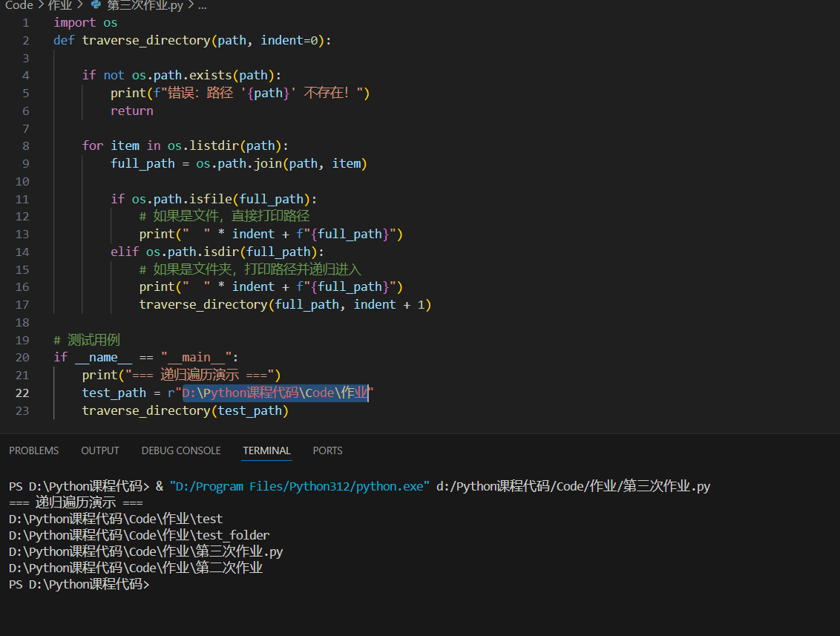840x636 pixels.
Task: Expand the breadcrumb ellipsis symbol list
Action: (x=202, y=5)
